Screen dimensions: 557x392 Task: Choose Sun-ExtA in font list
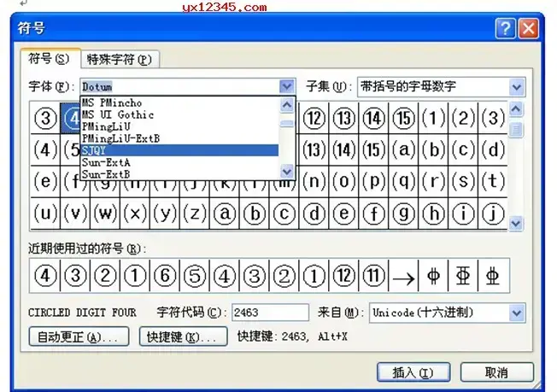pyautogui.click(x=179, y=162)
